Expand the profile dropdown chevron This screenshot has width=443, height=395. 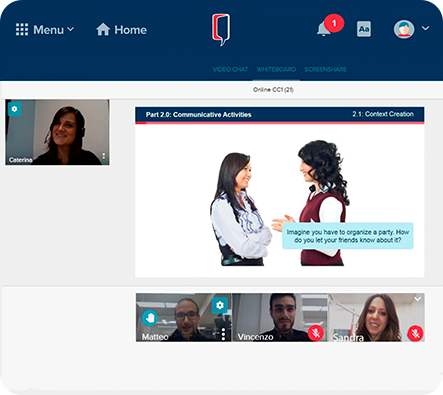[x=426, y=28]
